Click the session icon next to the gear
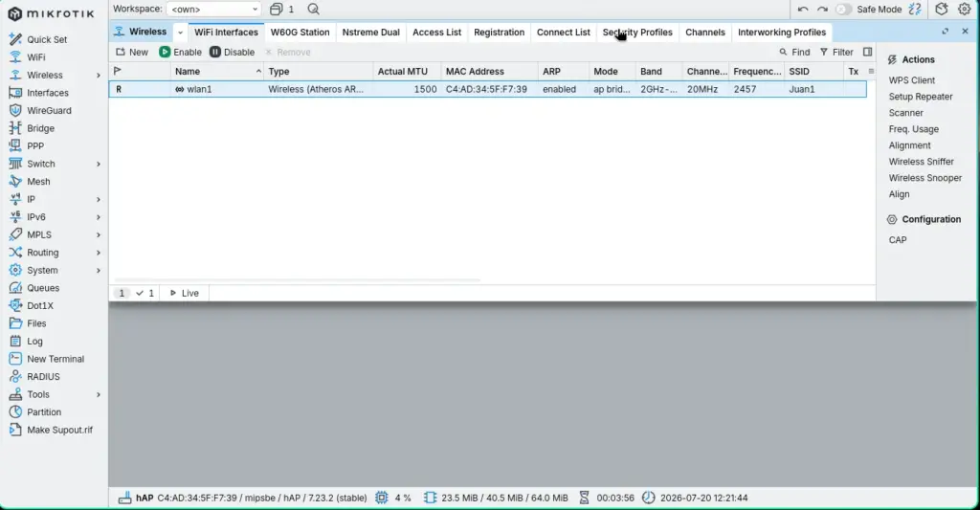Viewport: 980px width, 510px height. [942, 9]
